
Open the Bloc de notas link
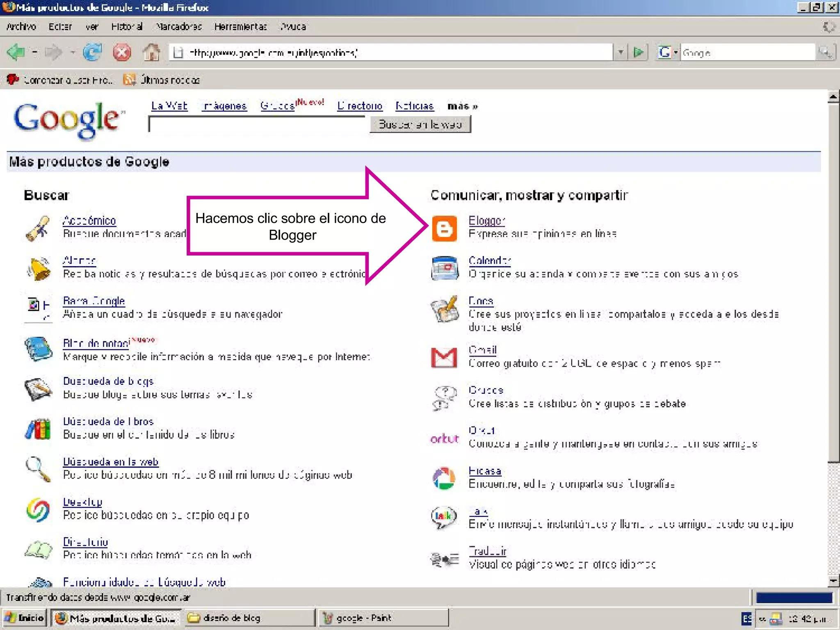[96, 343]
